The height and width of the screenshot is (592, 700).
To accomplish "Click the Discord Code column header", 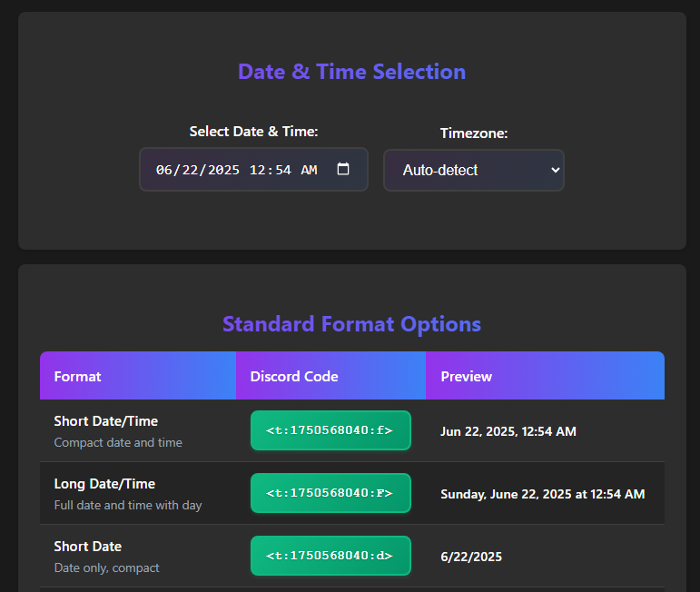I will pos(330,376).
